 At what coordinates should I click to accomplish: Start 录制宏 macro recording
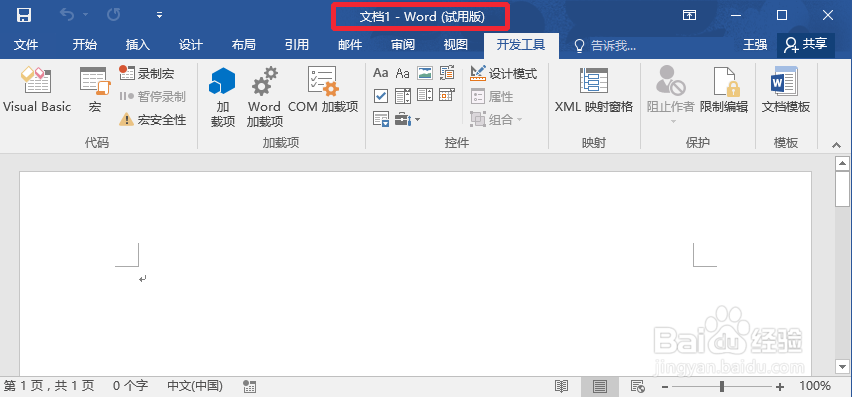(147, 73)
